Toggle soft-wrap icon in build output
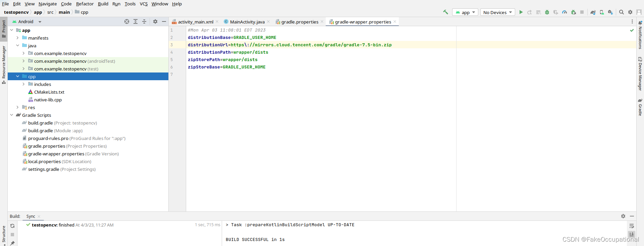The width and height of the screenshot is (644, 246). (x=632, y=226)
